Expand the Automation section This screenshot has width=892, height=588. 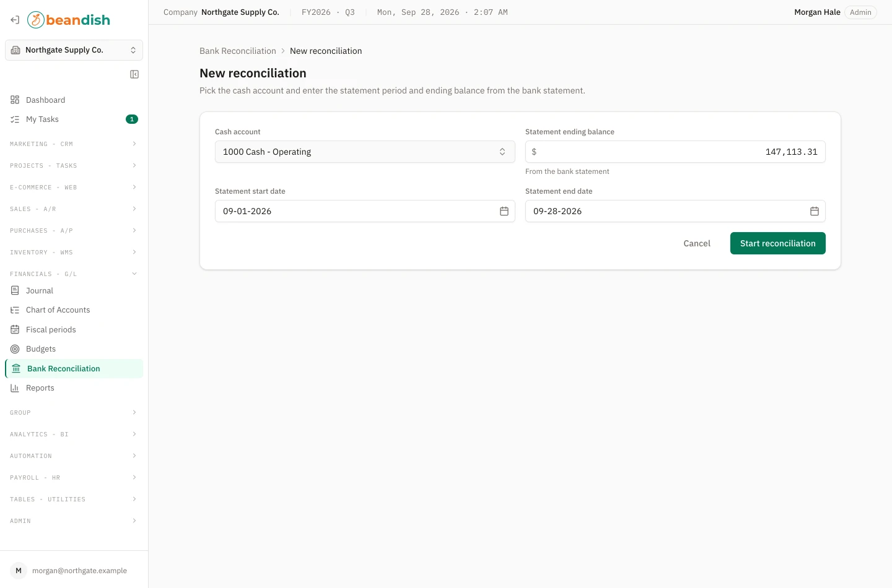[x=74, y=456]
